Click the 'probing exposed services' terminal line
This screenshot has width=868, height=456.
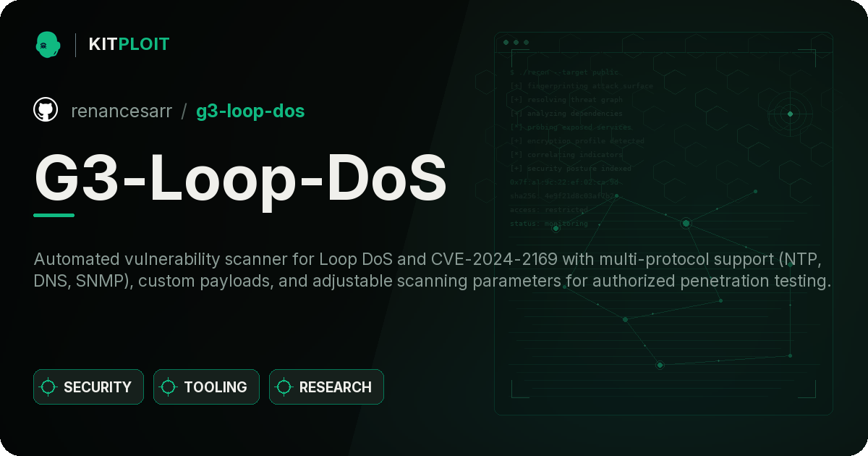pyautogui.click(x=571, y=127)
